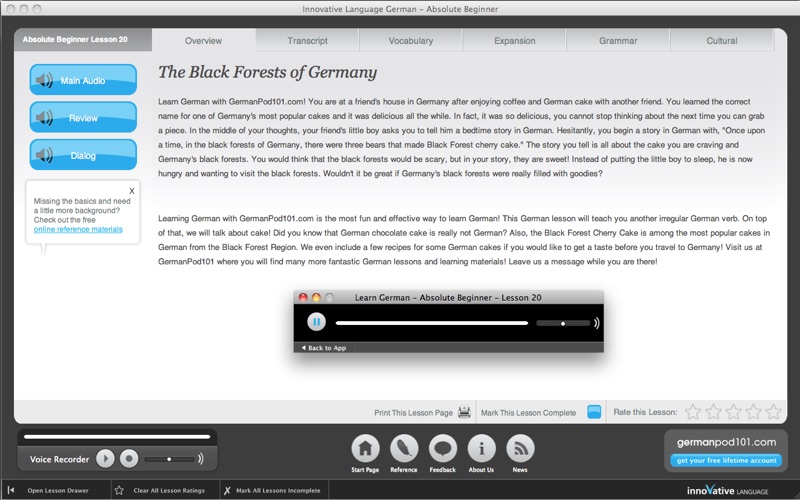Click the audio progress bar in player
Screen dimensions: 800x500
coord(432,323)
